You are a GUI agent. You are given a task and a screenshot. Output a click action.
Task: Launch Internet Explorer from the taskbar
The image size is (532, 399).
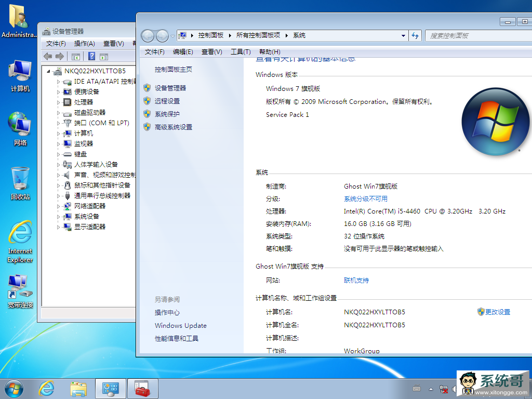coord(46,389)
